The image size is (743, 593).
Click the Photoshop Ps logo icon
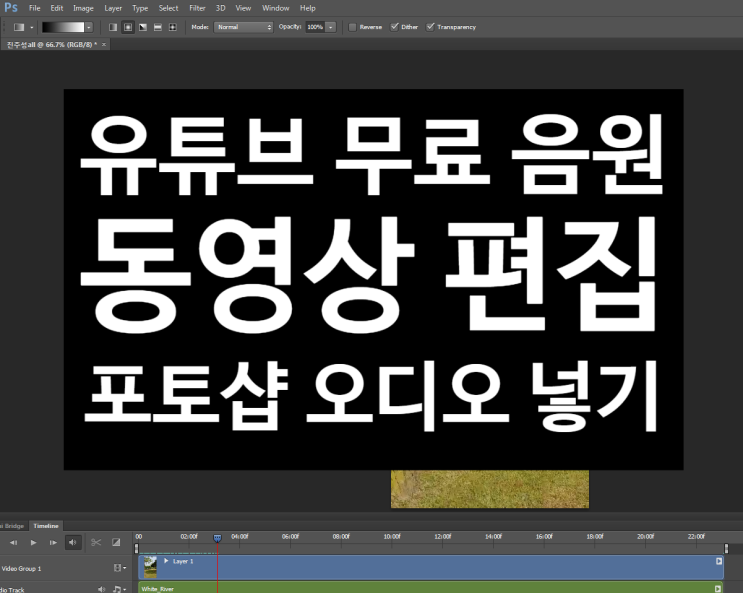click(11, 8)
